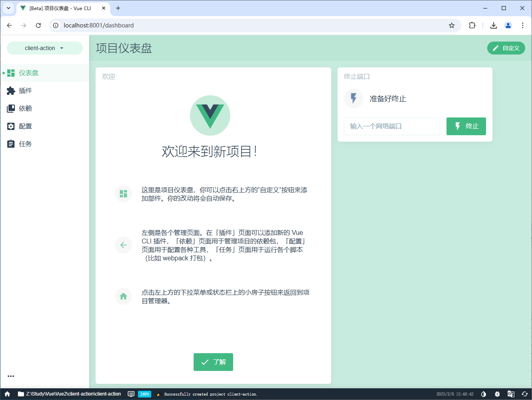The image size is (532, 400).
Task: Click the 'Successfully created project' log message
Action: point(211,394)
